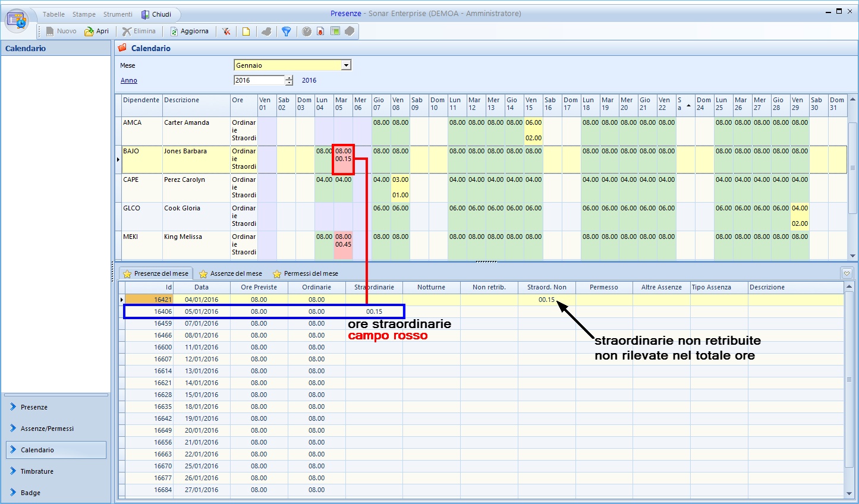Click the remove filter red X icon
859x504 pixels.
click(226, 31)
